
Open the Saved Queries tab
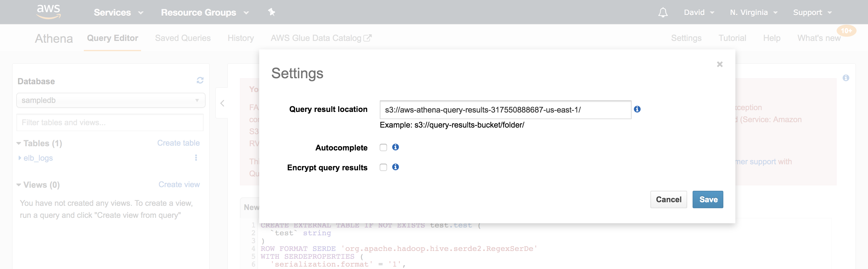coord(183,38)
